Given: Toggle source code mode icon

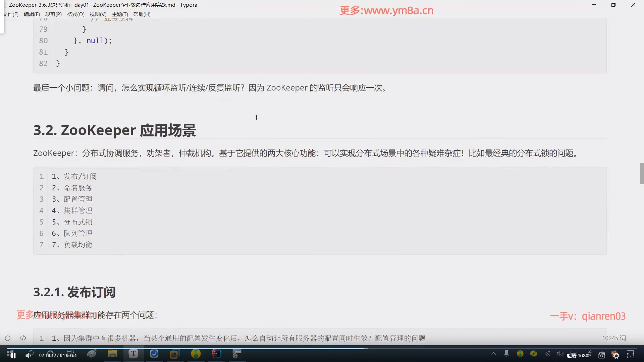Looking at the screenshot, I should click(x=23, y=338).
